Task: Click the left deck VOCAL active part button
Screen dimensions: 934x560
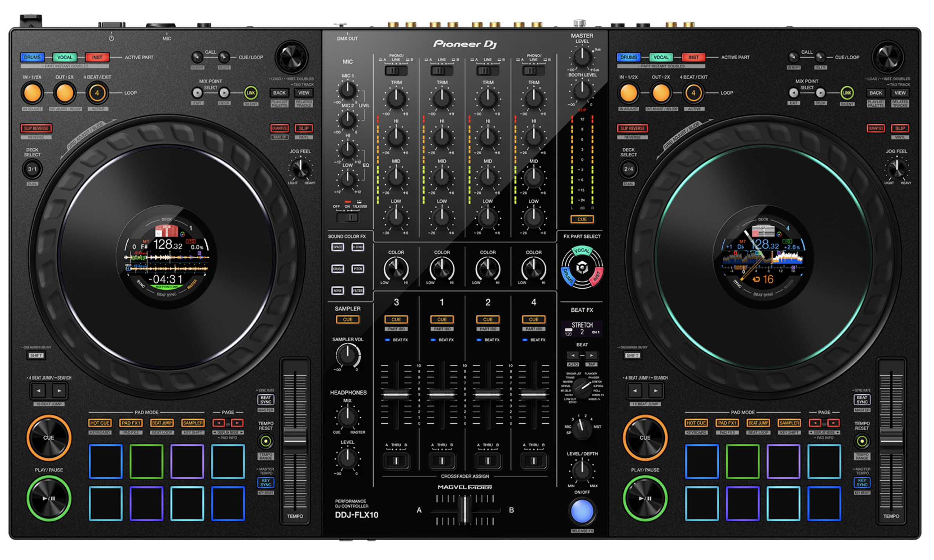Action: tap(65, 57)
